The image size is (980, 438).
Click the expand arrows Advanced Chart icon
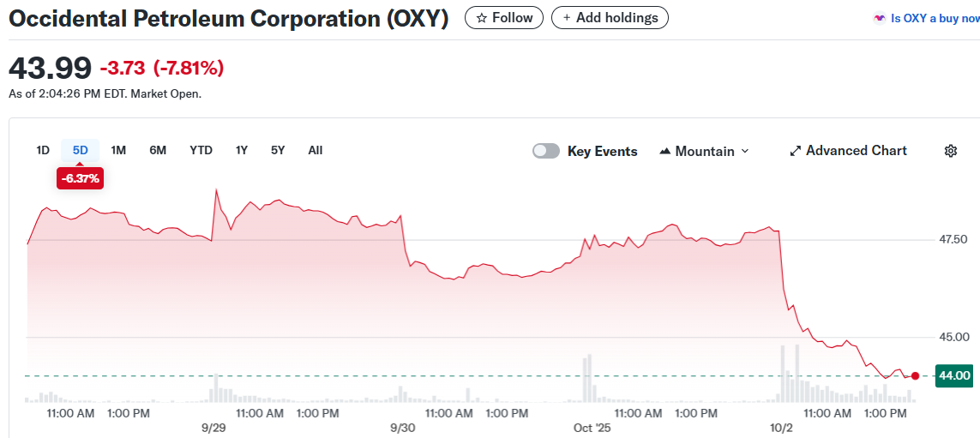(795, 151)
